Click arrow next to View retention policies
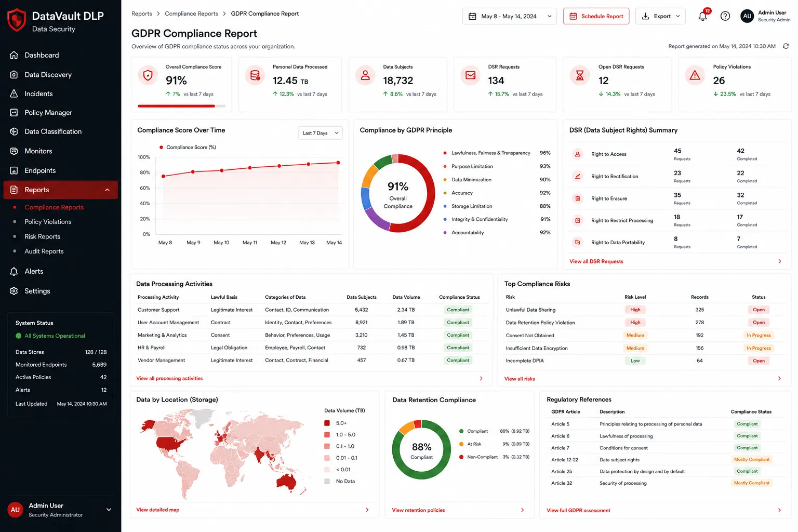Image resolution: width=798 pixels, height=532 pixels. click(x=522, y=510)
